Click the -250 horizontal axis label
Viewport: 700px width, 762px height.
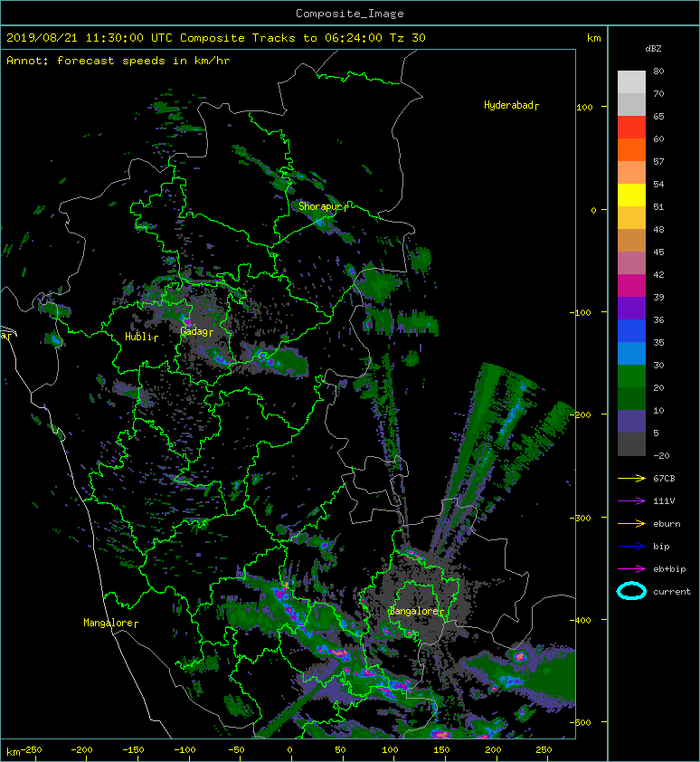point(31,750)
